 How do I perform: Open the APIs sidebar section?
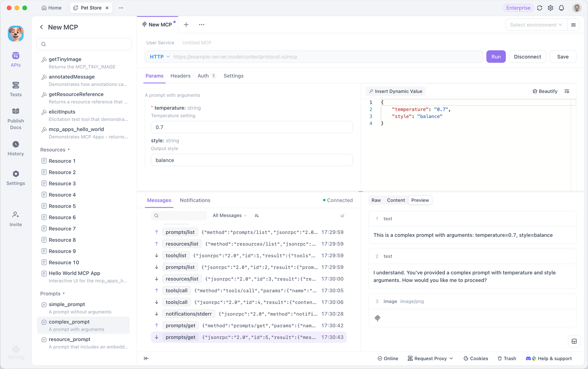[x=16, y=60]
